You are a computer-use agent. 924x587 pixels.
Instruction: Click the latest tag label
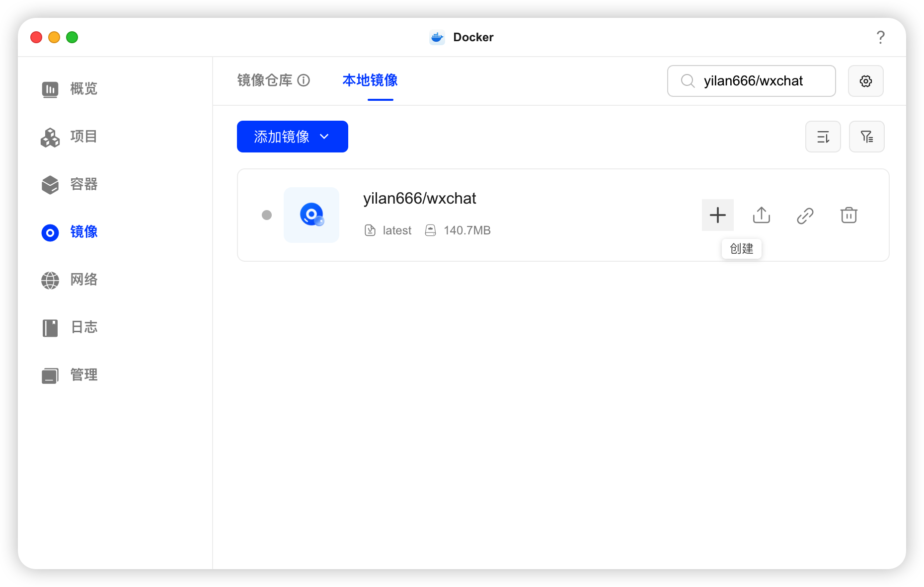[x=397, y=230]
